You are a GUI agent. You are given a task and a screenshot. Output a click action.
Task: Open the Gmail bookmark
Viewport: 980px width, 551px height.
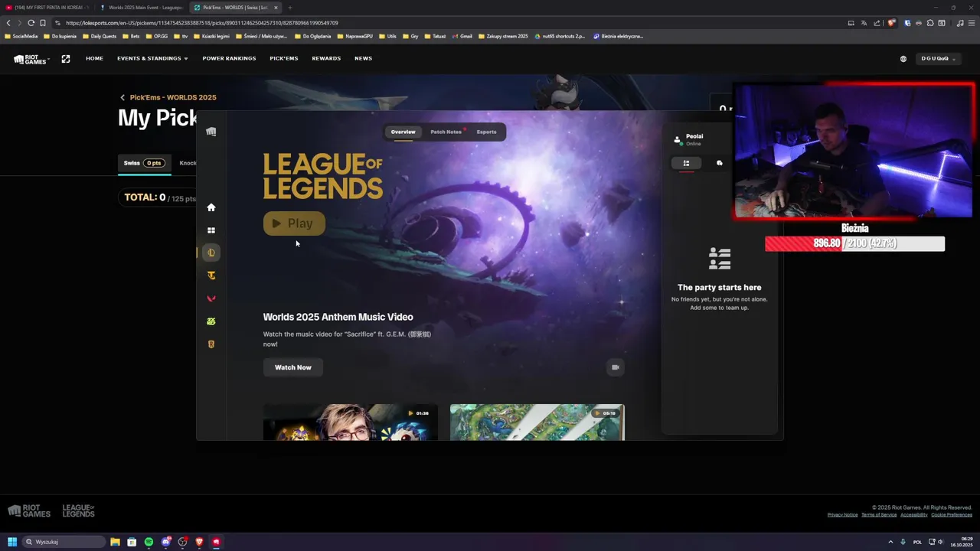[462, 36]
